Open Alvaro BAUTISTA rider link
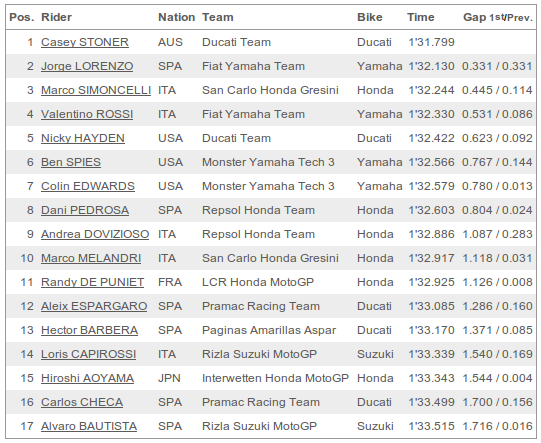 (x=89, y=426)
